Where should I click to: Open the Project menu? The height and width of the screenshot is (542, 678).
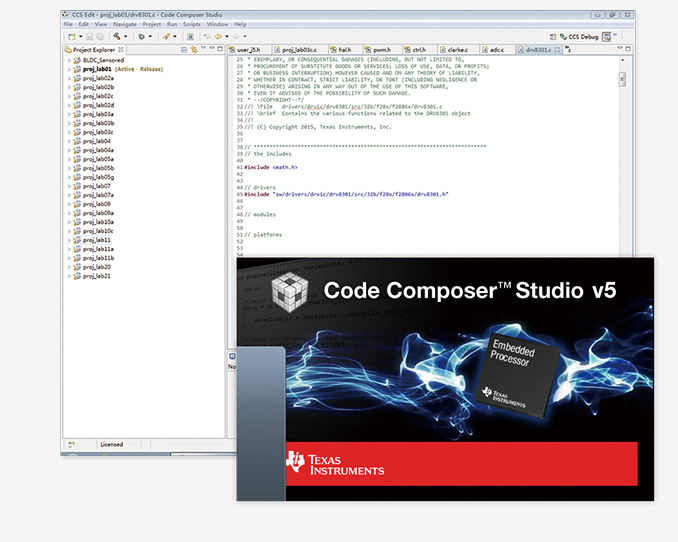[152, 24]
